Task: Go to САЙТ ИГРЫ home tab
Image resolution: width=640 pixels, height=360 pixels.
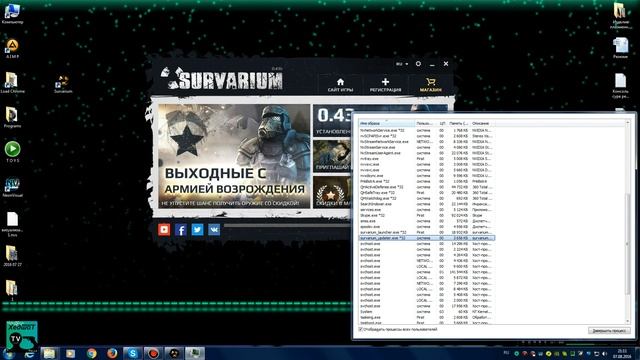Action: pyautogui.click(x=340, y=85)
